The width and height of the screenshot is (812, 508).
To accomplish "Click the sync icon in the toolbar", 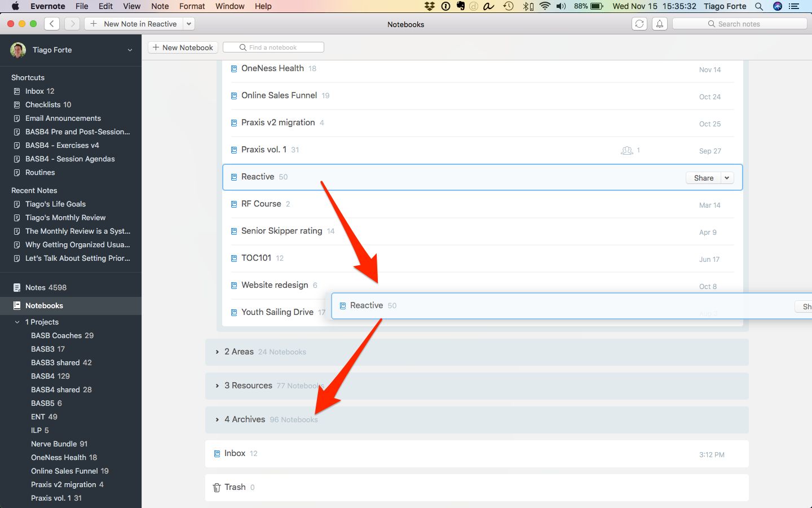I will click(x=639, y=24).
